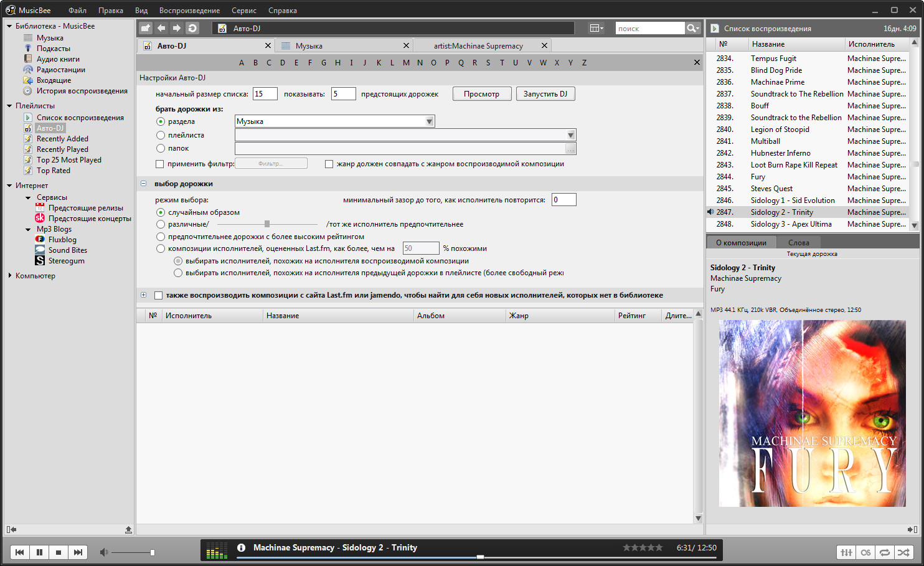Click the eject icon at the sidebar bottom
Viewport: 924px width, 566px height.
(x=128, y=529)
